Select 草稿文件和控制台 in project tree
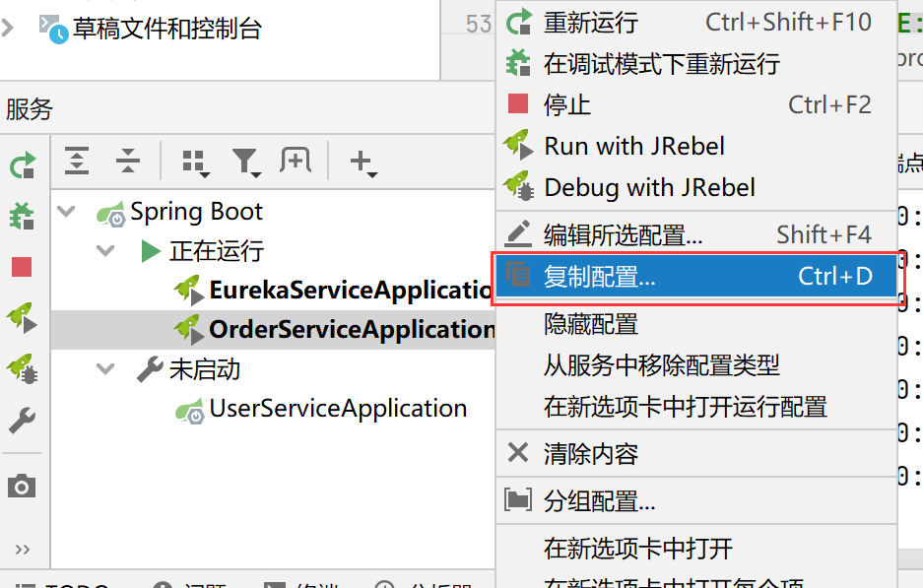Screen dimensions: 923x588 [167, 29]
